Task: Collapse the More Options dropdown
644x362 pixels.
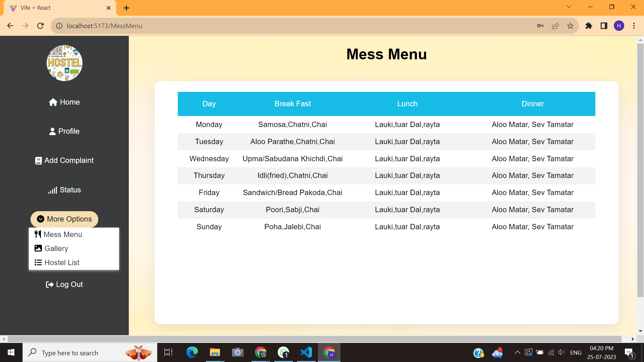Action: tap(64, 219)
